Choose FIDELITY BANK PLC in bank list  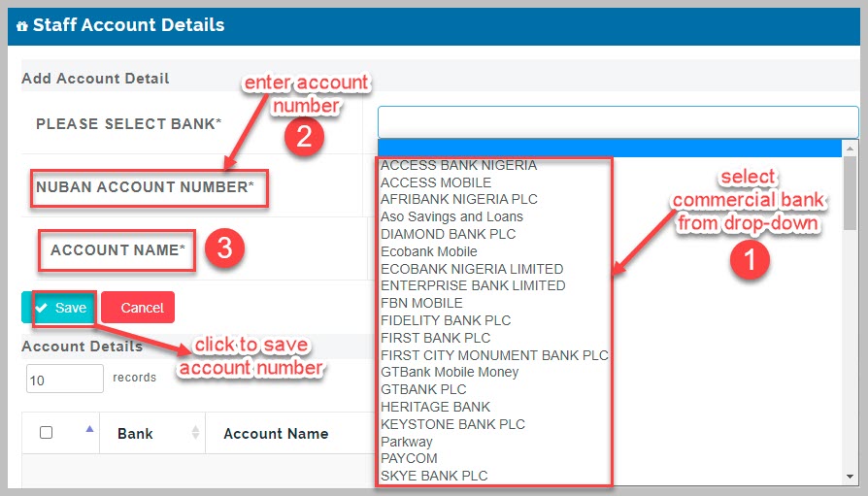click(446, 320)
